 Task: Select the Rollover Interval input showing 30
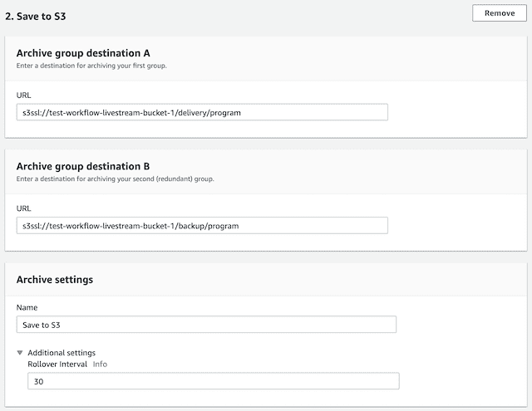coord(213,381)
